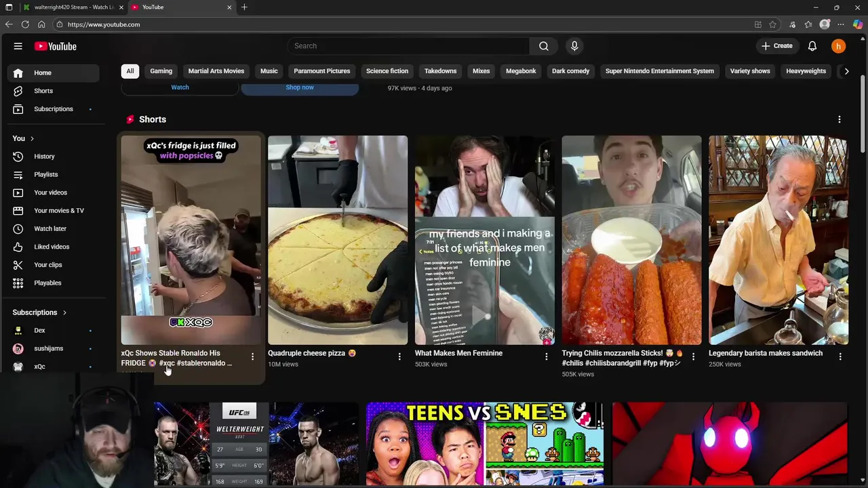Screen dimensions: 868x488
Task: Select the Takedowns chip
Action: click(441, 71)
